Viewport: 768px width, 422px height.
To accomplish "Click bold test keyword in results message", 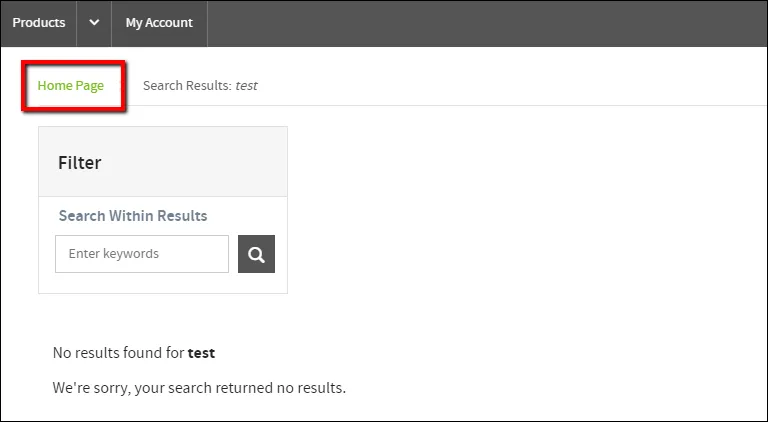I will (201, 353).
